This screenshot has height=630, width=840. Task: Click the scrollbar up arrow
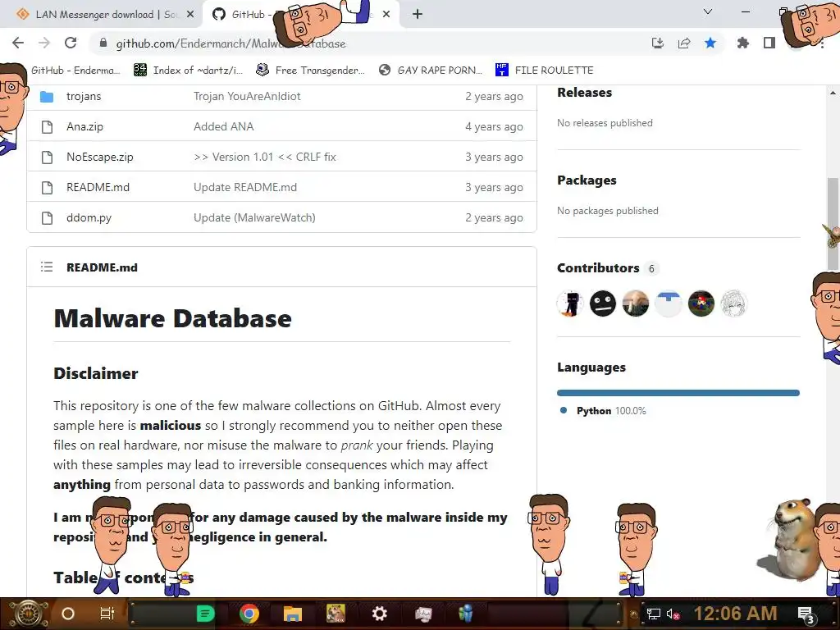tap(833, 93)
